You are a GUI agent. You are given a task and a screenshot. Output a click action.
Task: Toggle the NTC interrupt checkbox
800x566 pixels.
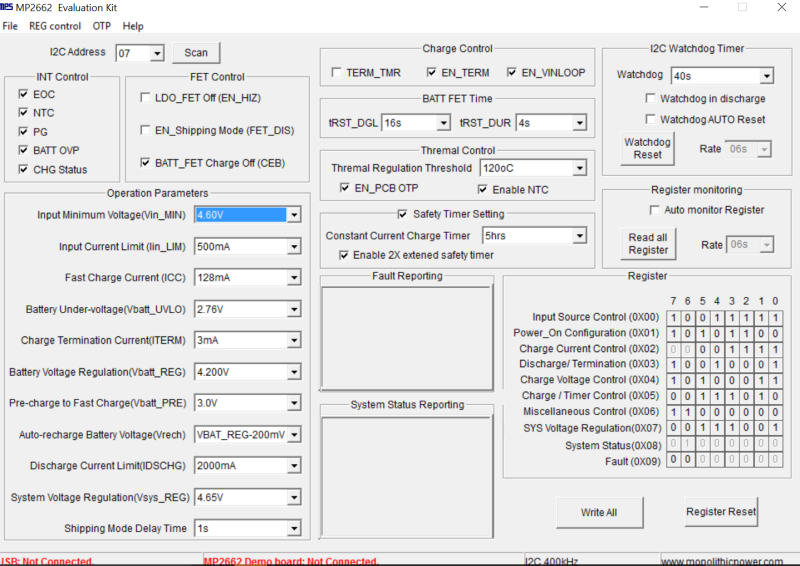(x=23, y=112)
